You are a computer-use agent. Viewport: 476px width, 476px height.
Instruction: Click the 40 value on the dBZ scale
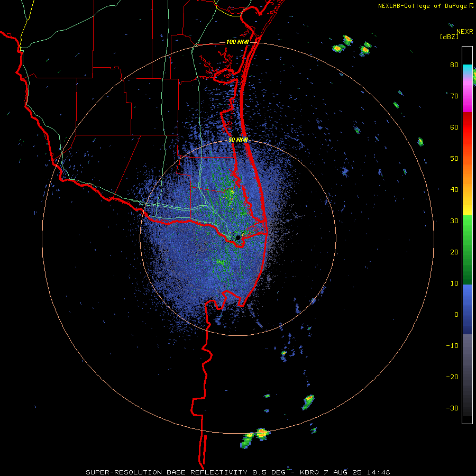tap(454, 190)
